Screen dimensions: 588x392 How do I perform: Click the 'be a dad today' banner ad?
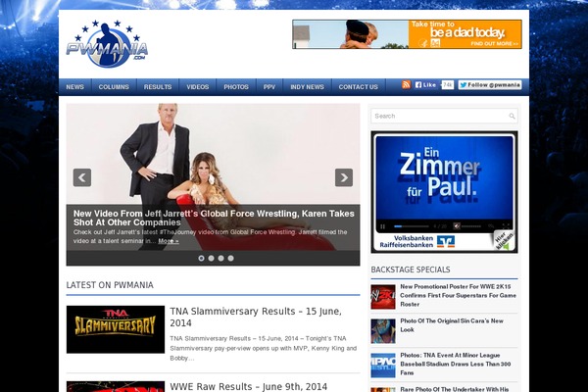pyautogui.click(x=407, y=34)
